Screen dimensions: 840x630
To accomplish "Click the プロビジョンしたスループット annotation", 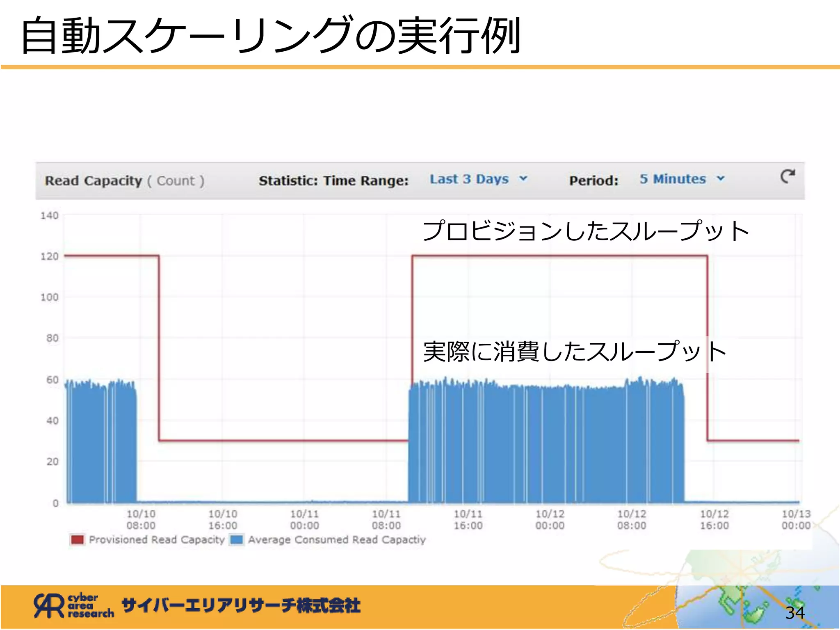I will coord(586,231).
